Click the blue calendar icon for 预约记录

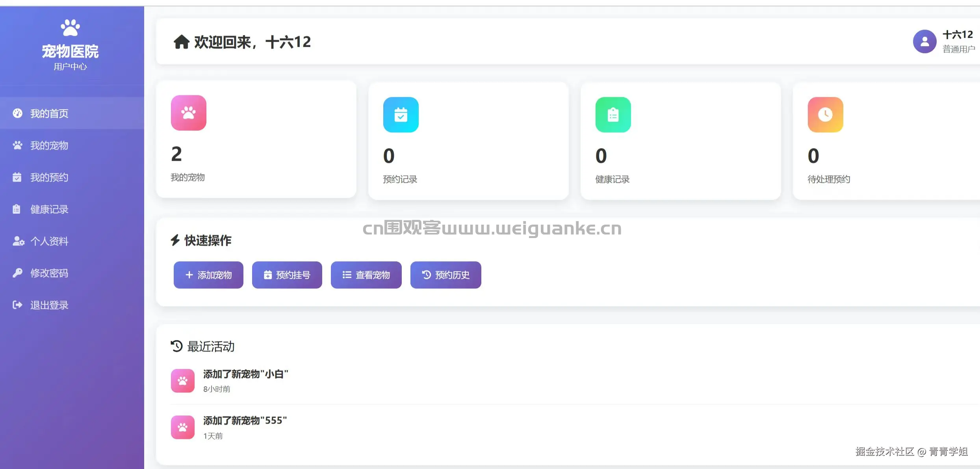(x=401, y=115)
